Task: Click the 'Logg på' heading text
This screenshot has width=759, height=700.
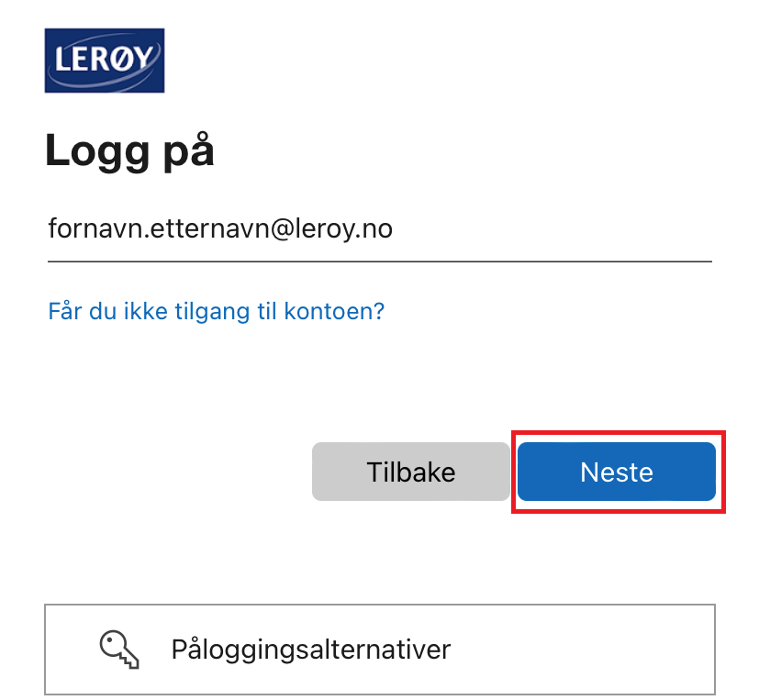Action: click(x=129, y=151)
